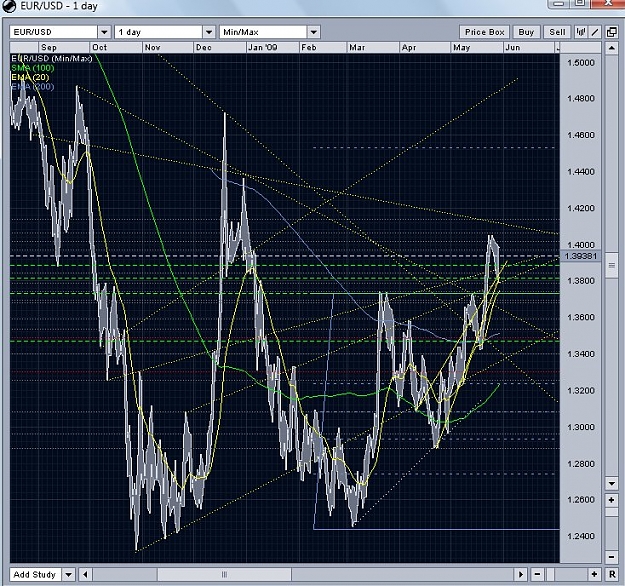This screenshot has width=625, height=586.
Task: Click the Sep month label on time axis
Action: [x=49, y=47]
